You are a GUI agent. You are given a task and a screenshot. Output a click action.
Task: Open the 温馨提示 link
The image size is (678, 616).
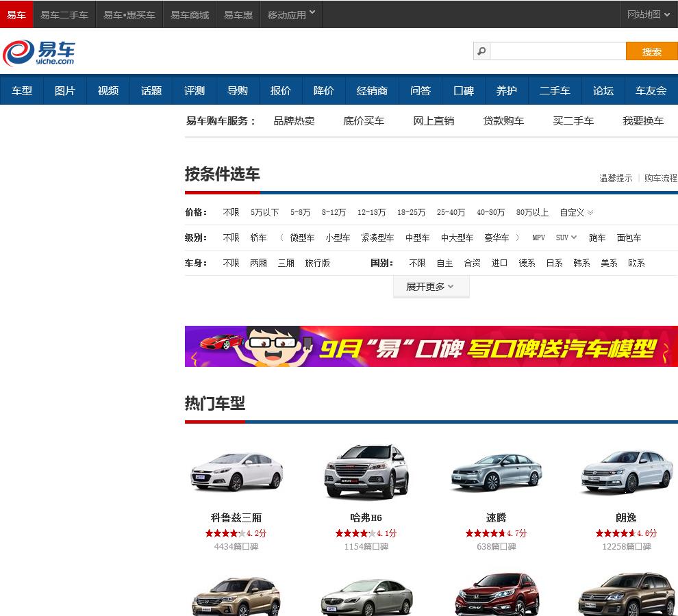[x=616, y=178]
